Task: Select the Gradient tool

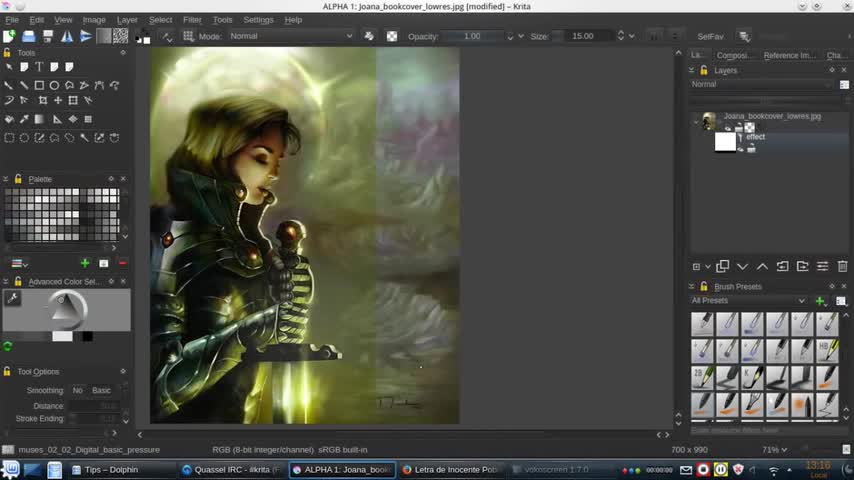Action: (39, 119)
